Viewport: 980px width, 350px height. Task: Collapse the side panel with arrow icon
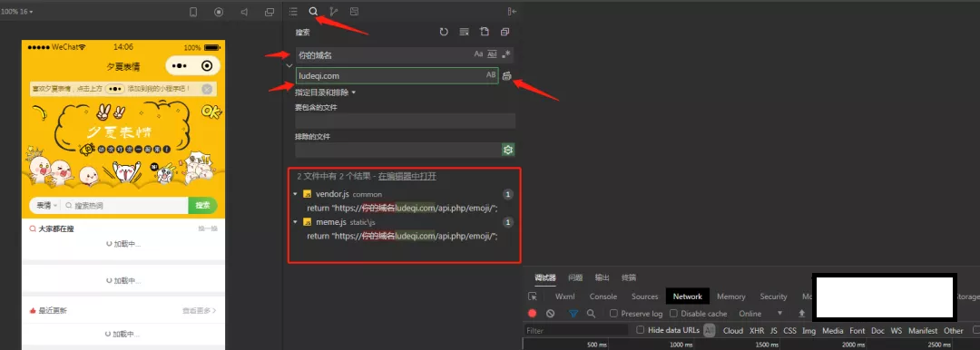click(512, 11)
